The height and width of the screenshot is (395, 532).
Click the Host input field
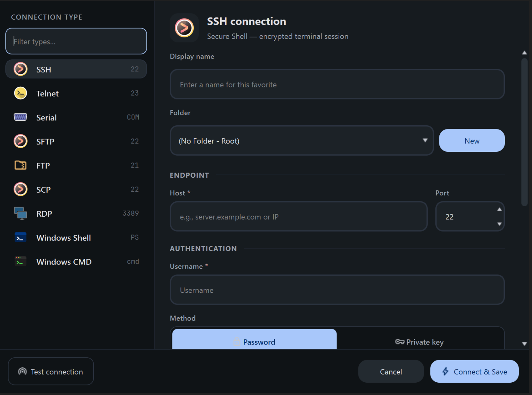[x=299, y=216]
